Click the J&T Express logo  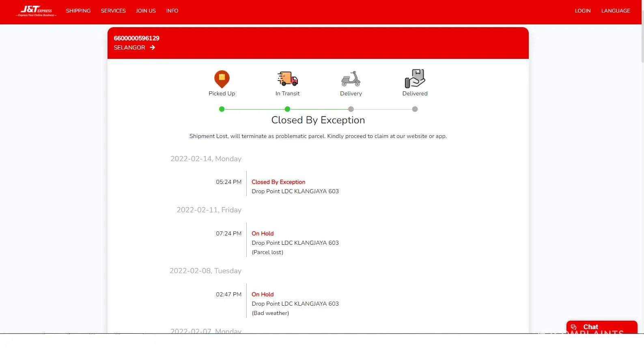37,11
